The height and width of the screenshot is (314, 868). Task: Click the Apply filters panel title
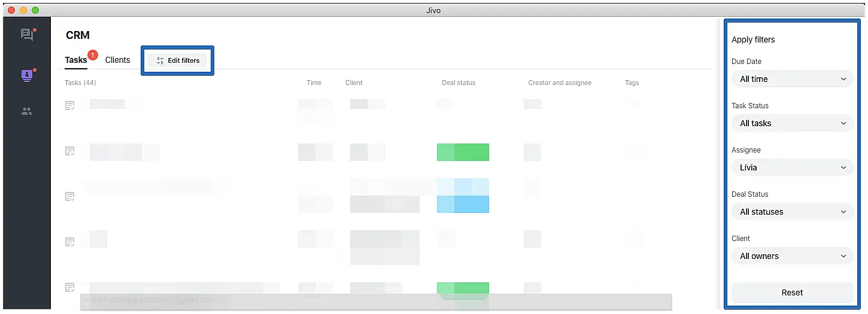coord(753,39)
